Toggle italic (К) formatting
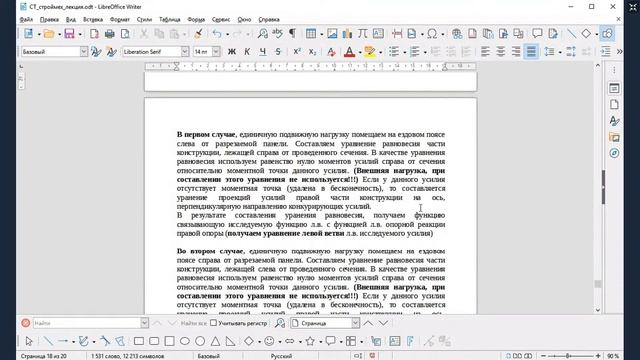Image resolution: width=640 pixels, height=360 pixels. pos(247,52)
